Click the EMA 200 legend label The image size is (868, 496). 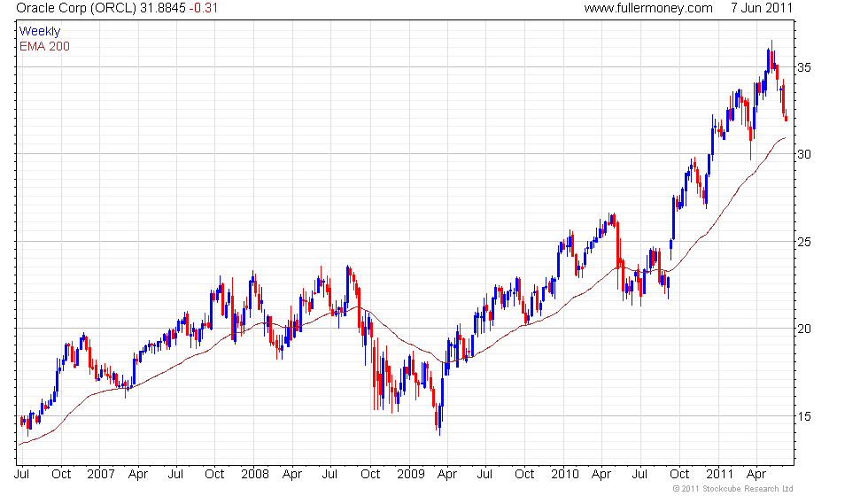tap(44, 46)
